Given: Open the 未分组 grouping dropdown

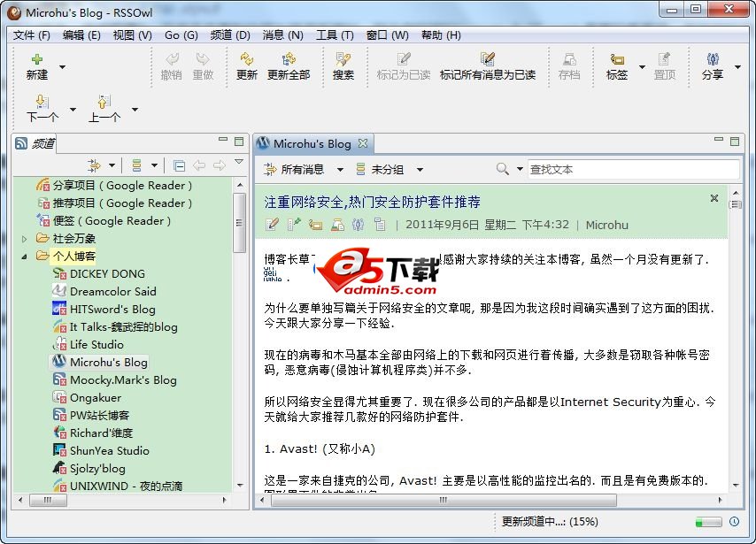Looking at the screenshot, I should [x=420, y=170].
